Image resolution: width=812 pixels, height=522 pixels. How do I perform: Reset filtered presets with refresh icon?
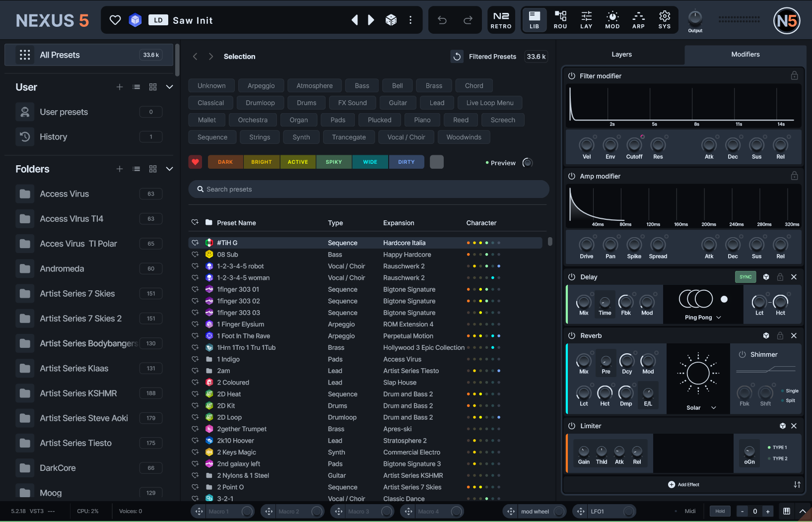click(x=457, y=57)
